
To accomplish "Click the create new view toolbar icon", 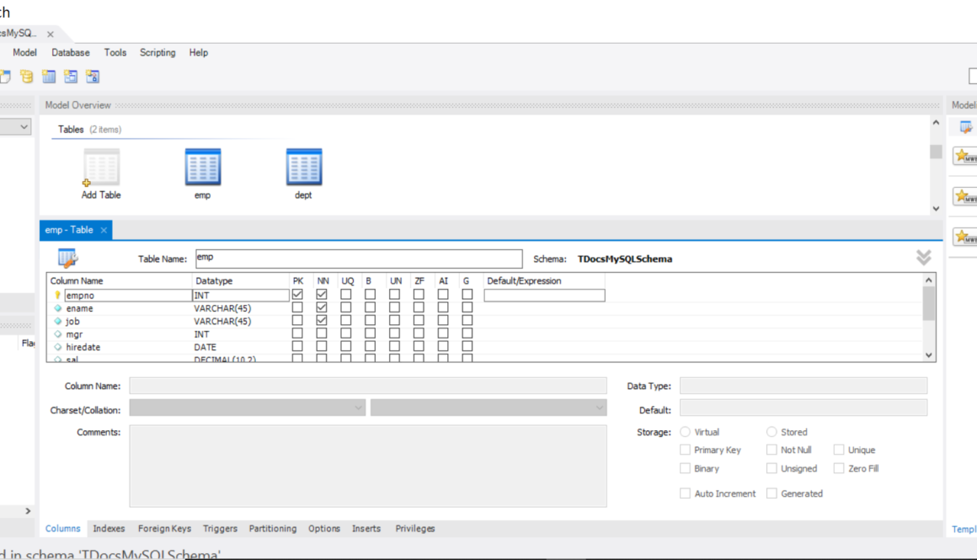I will coord(71,77).
